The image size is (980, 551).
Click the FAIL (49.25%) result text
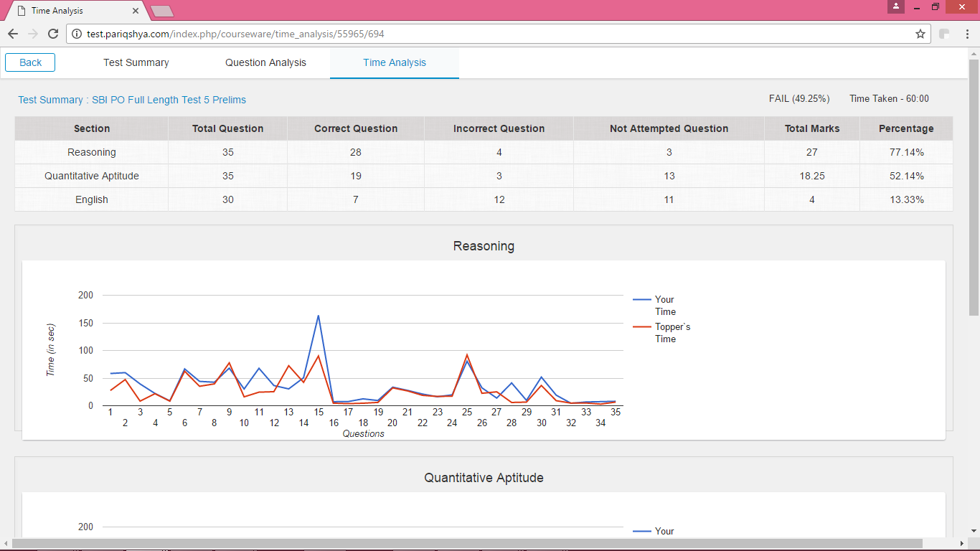[x=799, y=98]
